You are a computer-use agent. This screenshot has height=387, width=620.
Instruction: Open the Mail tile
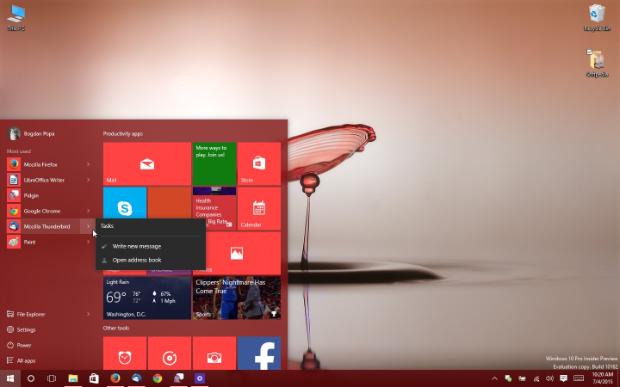(x=147, y=164)
